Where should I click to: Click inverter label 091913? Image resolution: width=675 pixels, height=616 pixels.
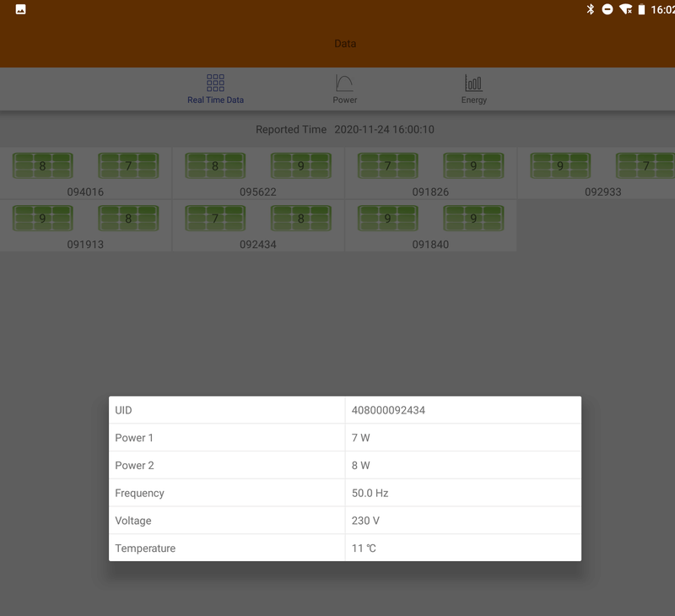click(85, 245)
